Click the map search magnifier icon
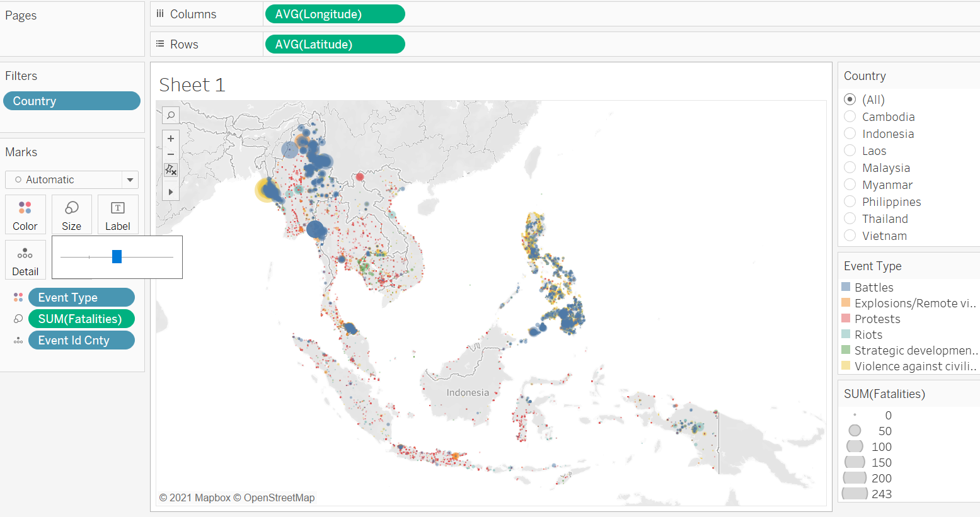 point(171,115)
